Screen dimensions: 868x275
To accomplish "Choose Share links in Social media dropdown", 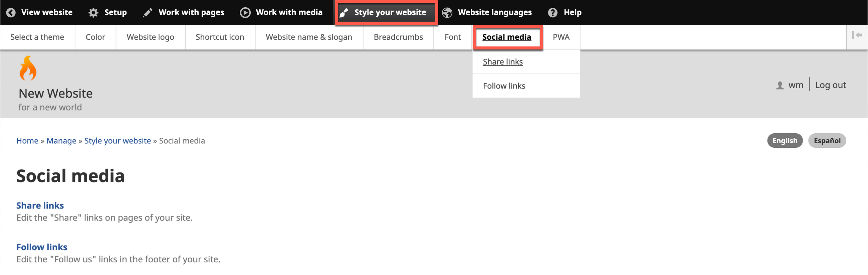I will point(502,62).
